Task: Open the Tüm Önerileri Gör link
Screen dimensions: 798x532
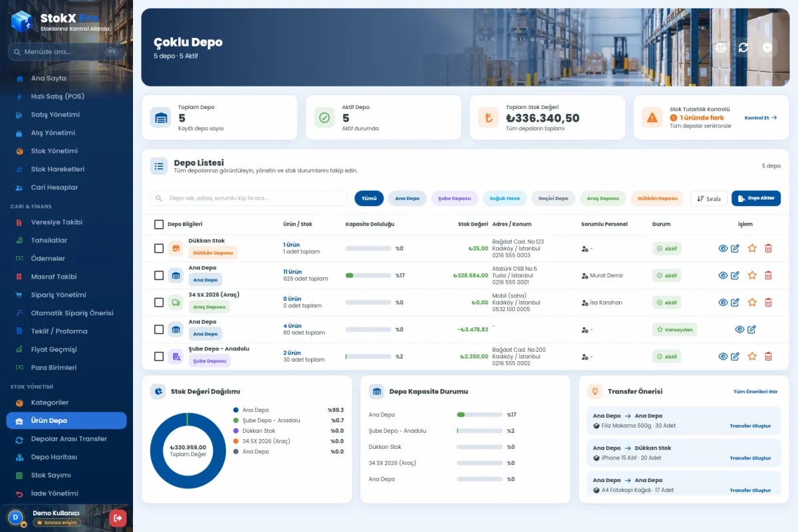Action: pyautogui.click(x=755, y=392)
